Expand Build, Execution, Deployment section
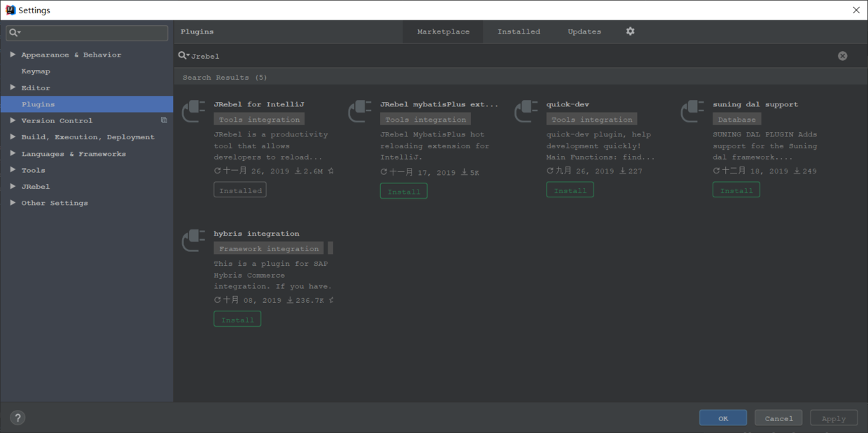Image resolution: width=868 pixels, height=433 pixels. click(x=13, y=137)
